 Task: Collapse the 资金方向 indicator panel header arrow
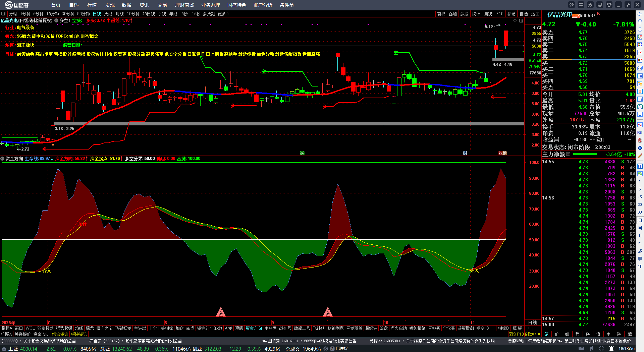[3, 159]
